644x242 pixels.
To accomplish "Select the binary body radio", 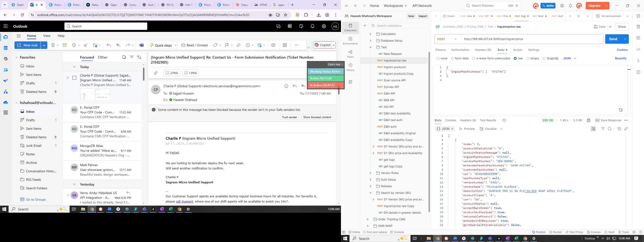I will (x=528, y=58).
